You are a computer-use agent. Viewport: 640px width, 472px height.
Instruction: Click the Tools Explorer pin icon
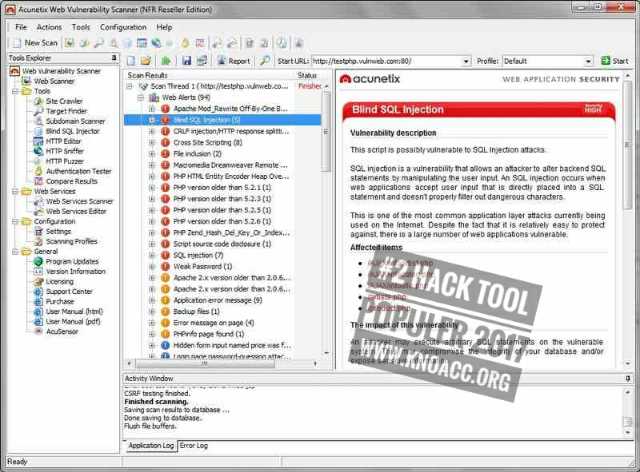(x=114, y=58)
